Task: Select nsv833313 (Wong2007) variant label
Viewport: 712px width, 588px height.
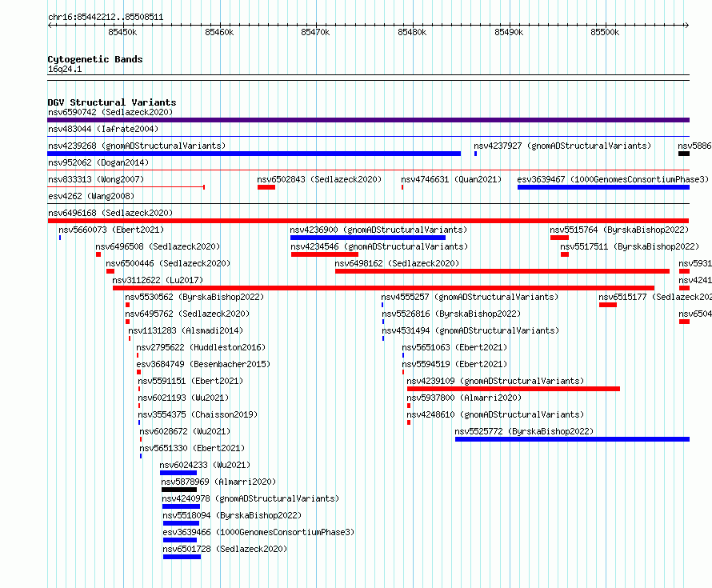Action: coord(96,179)
